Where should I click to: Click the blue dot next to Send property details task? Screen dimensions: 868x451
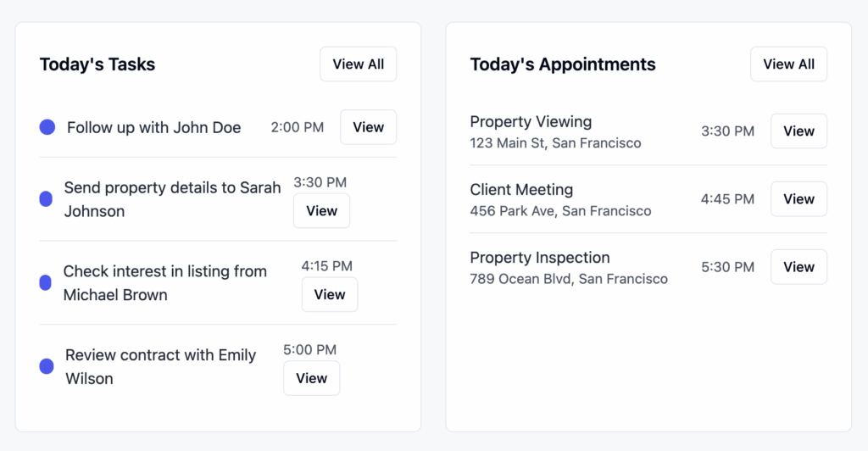click(x=46, y=198)
